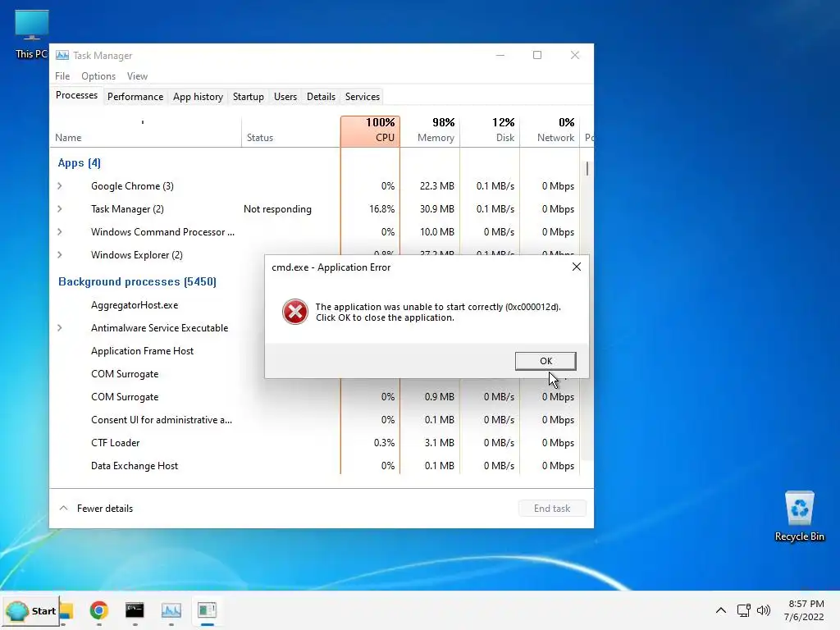
Task: Click OK in cmd.exe error dialog
Action: click(546, 361)
